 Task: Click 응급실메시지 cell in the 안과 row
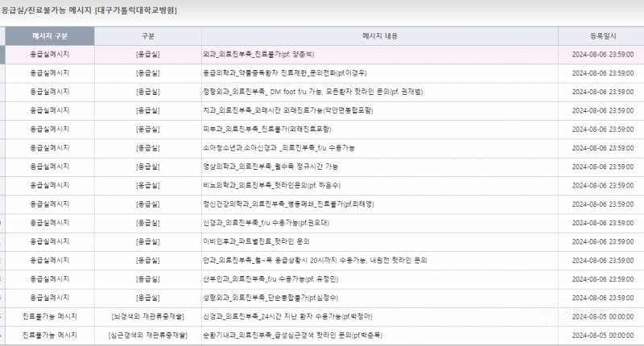tap(50, 260)
